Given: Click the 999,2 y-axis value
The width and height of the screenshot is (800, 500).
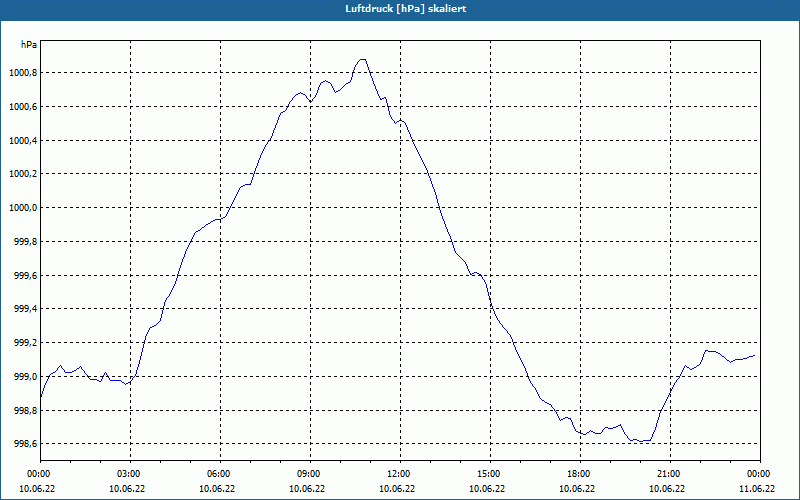Looking at the screenshot, I should point(25,343).
